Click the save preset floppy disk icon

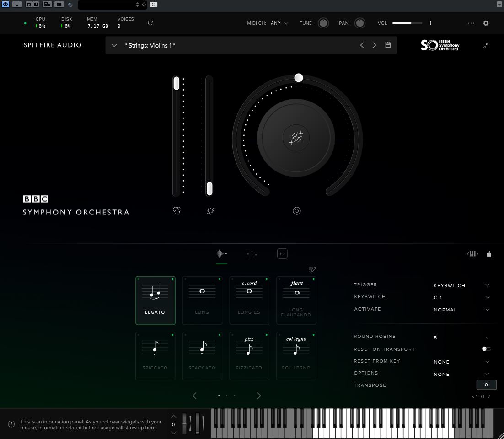coord(388,45)
